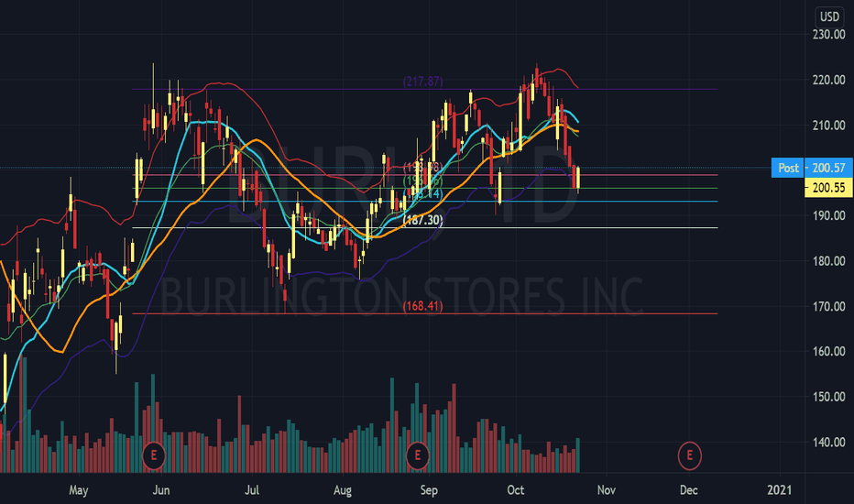Click the 190.00 price axis label

click(x=828, y=215)
